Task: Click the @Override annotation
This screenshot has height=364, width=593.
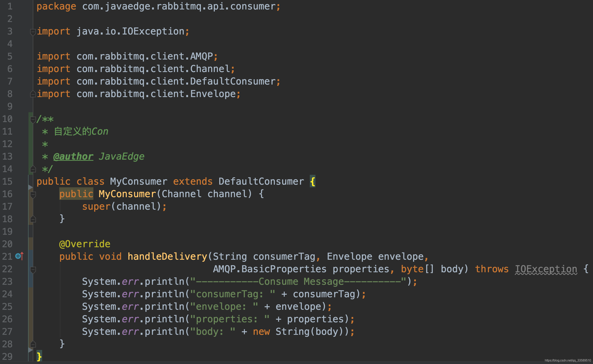Action: coord(85,244)
